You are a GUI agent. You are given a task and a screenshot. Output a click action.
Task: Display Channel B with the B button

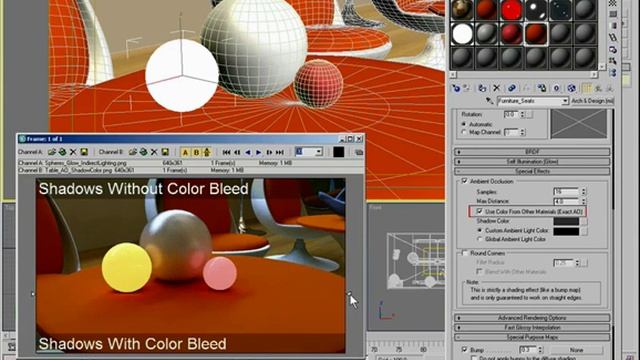tap(196, 152)
